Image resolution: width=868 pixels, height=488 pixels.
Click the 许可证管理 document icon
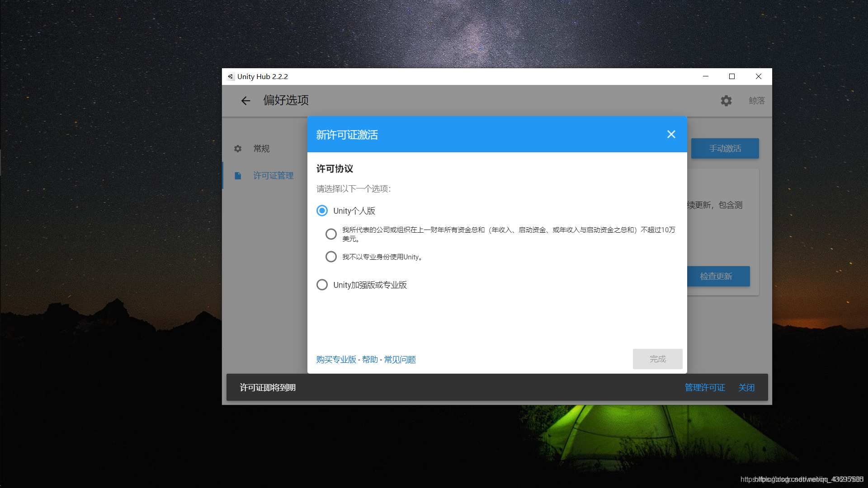pos(238,176)
